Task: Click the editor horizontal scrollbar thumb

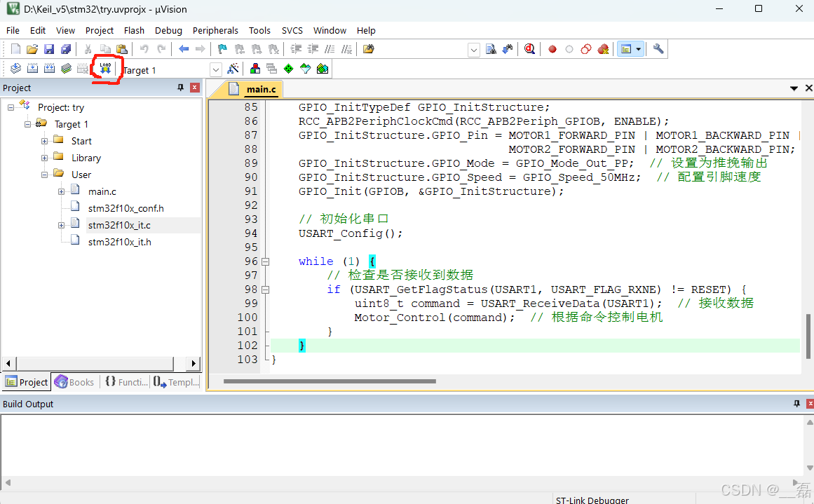Action: pos(330,381)
